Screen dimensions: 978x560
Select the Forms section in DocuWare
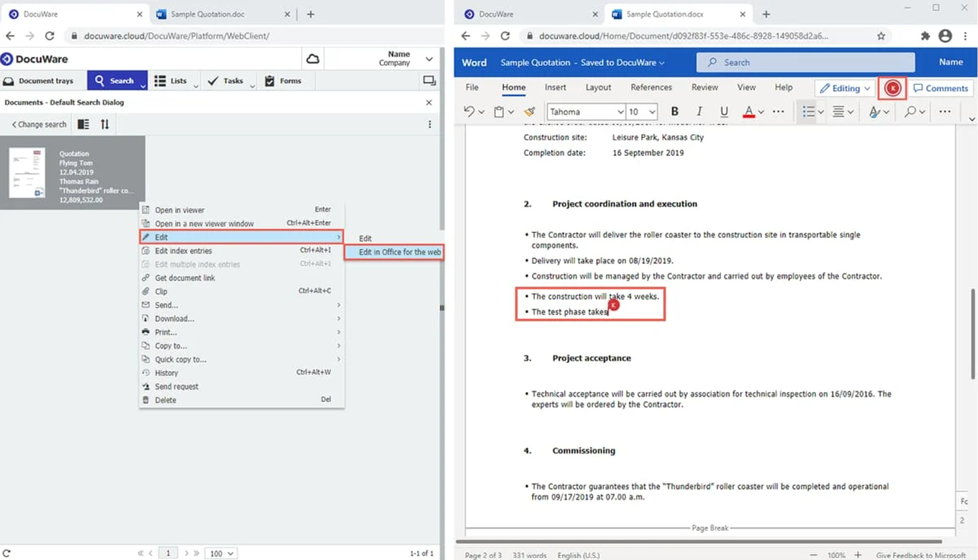pyautogui.click(x=285, y=81)
